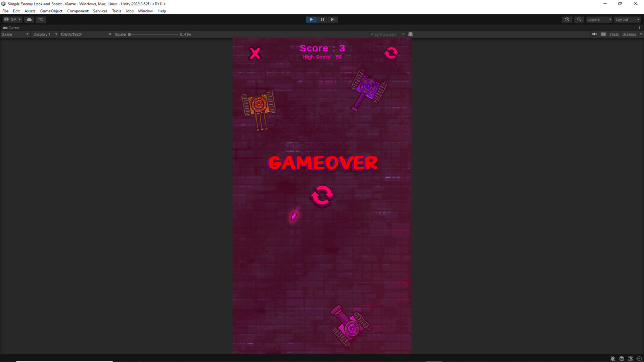Click Gizmos in the Game view toolbar
The image size is (644, 362).
pyautogui.click(x=630, y=34)
